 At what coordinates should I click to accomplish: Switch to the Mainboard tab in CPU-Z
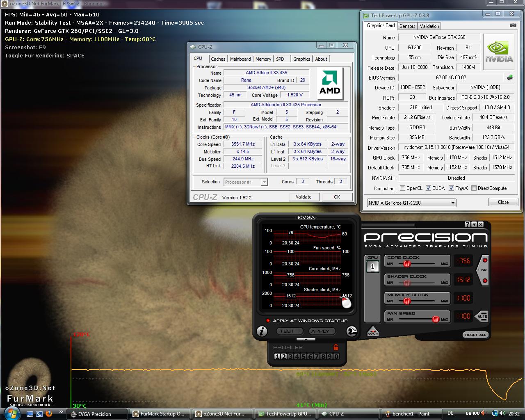point(240,59)
